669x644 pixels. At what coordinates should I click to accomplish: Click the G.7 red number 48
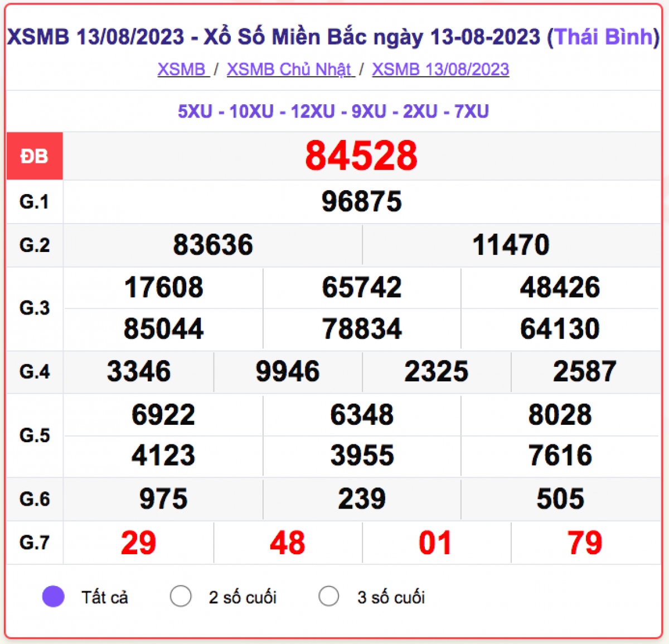288,543
